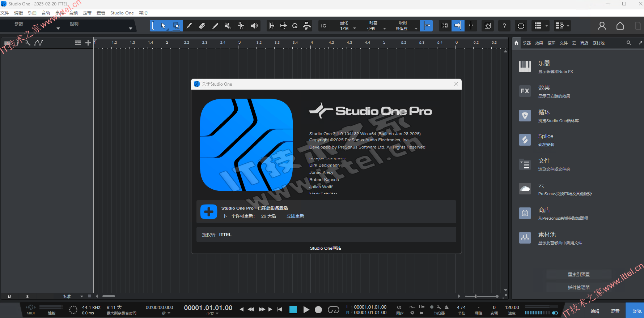Expand the grid layout icon dropdown arrow
Viewport: 644px width, 318px height.
546,26
